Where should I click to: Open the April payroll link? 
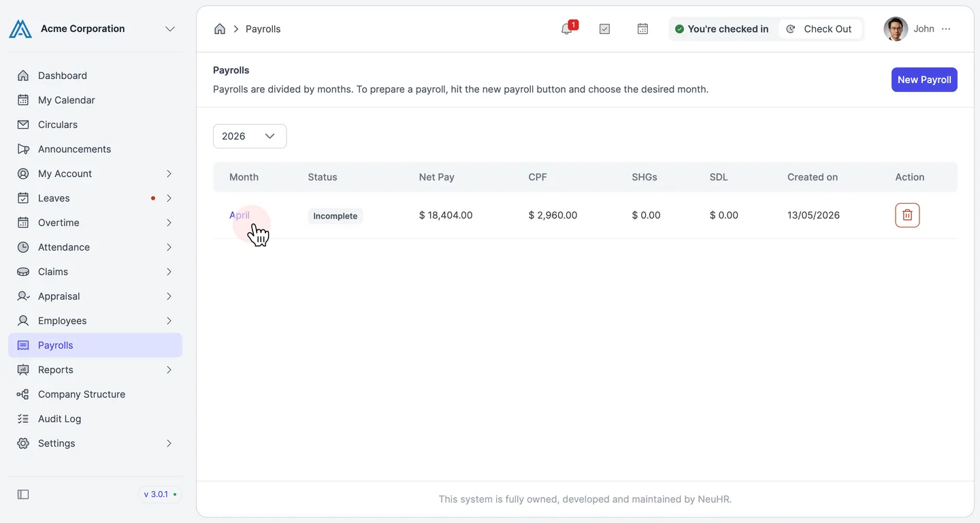click(240, 215)
